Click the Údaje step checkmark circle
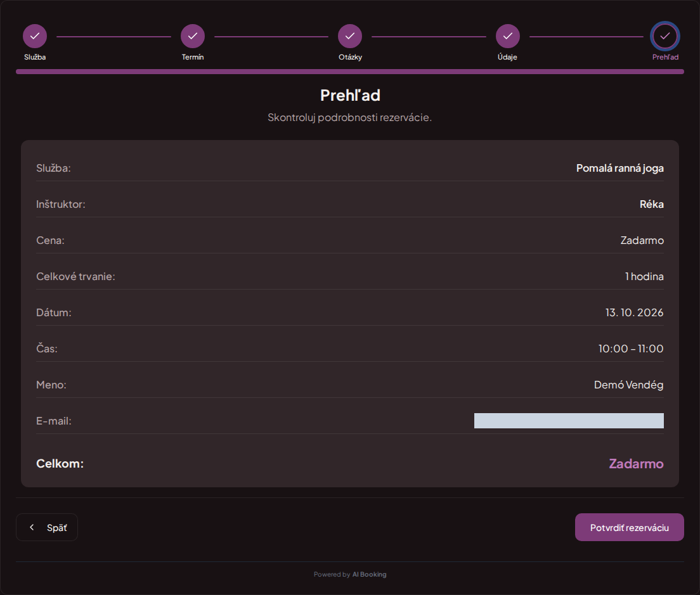 click(x=508, y=36)
